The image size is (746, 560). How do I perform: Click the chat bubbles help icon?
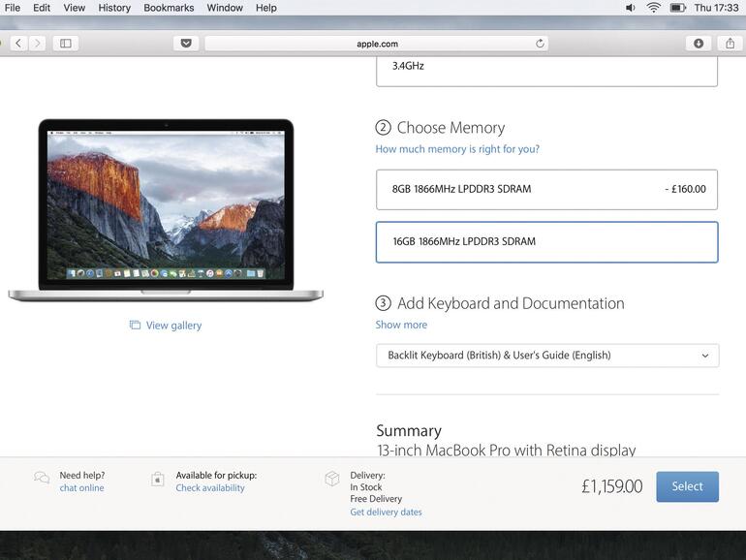tap(42, 478)
